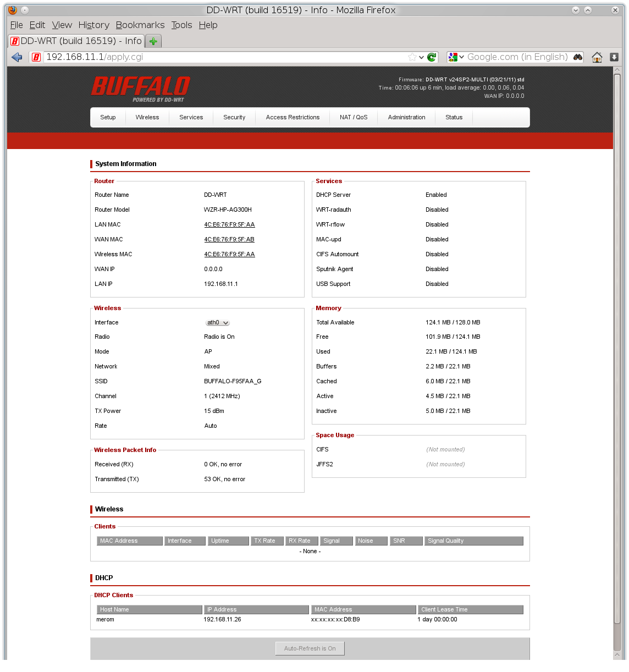Click the TX Power value '15 dBm'
The height and width of the screenshot is (672, 629).
(x=214, y=411)
